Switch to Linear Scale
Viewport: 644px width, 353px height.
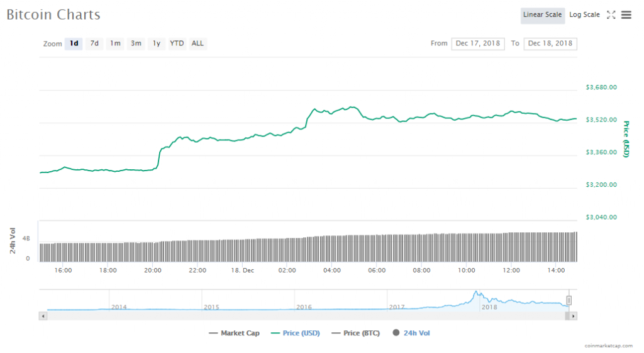[542, 15]
